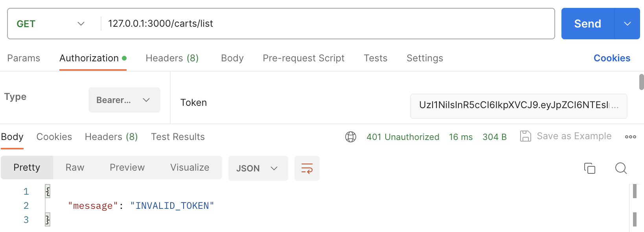This screenshot has width=644, height=232.
Task: Send the request
Action: [x=587, y=24]
